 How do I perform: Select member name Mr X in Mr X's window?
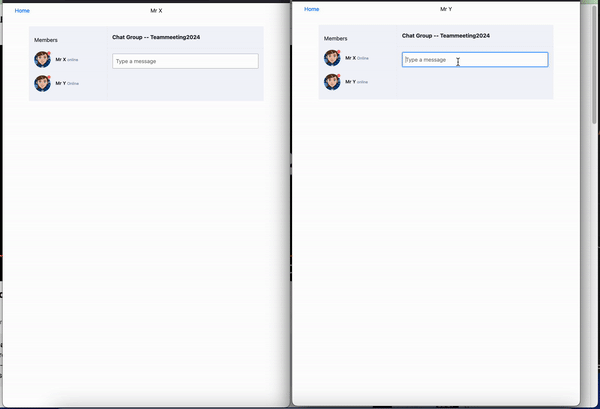(x=60, y=60)
